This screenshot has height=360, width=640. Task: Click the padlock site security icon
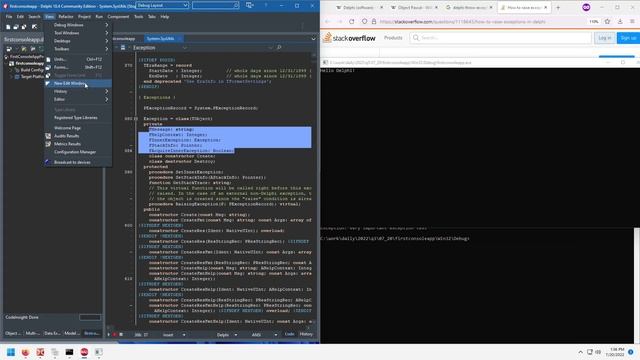click(x=373, y=21)
